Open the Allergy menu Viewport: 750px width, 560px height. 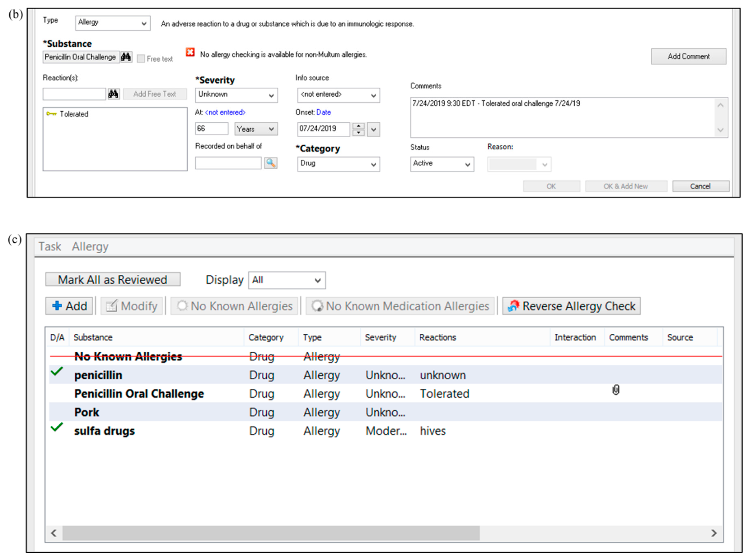90,247
